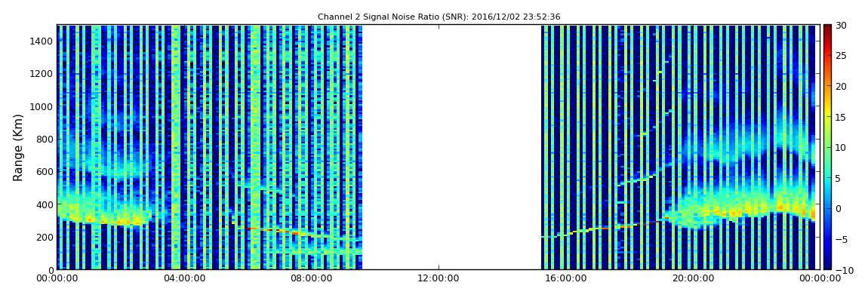The image size is (868, 307).
Task: Click the 1200 range tick label
Action: point(42,74)
